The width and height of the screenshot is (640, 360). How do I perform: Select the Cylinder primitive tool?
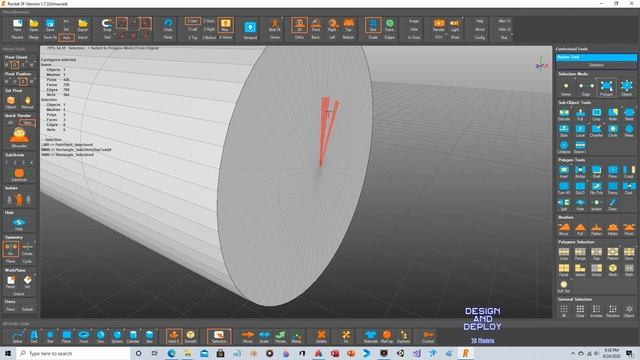tap(133, 336)
